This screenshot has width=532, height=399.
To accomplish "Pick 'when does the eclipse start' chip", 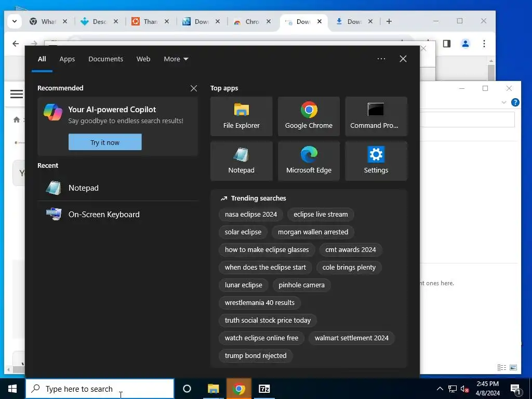I will 265,268.
